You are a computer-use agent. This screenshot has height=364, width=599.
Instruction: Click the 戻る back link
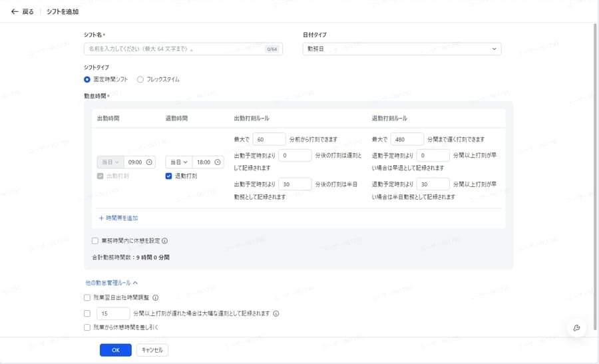click(x=23, y=11)
